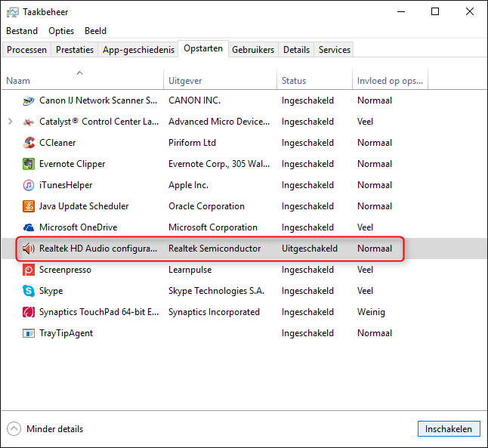Open the Opties menu
Screen dimensions: 488x448
(61, 31)
